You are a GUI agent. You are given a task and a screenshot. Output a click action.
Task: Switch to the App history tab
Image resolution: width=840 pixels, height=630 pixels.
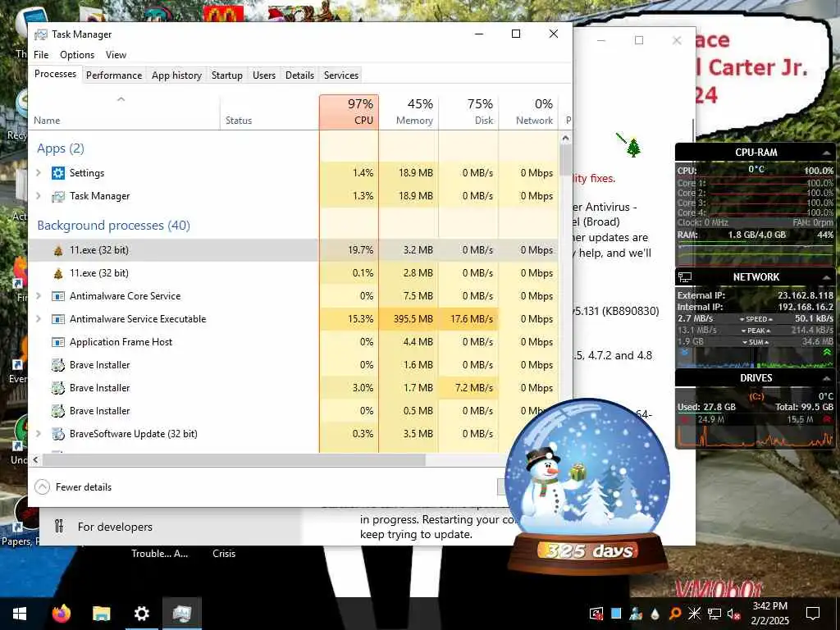177,75
